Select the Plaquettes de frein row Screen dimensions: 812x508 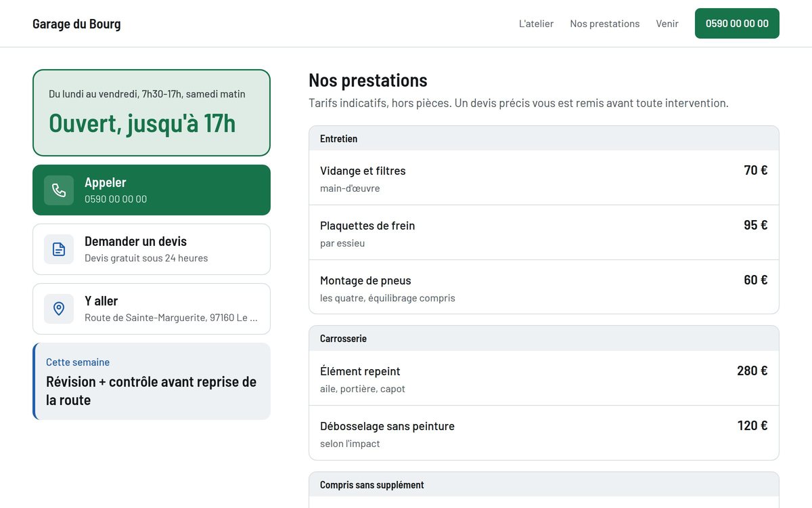pos(544,232)
